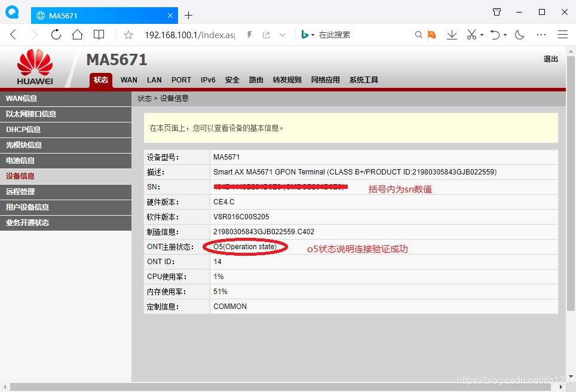This screenshot has width=576, height=392.
Task: Open the 系统工具 tab
Action: (364, 79)
